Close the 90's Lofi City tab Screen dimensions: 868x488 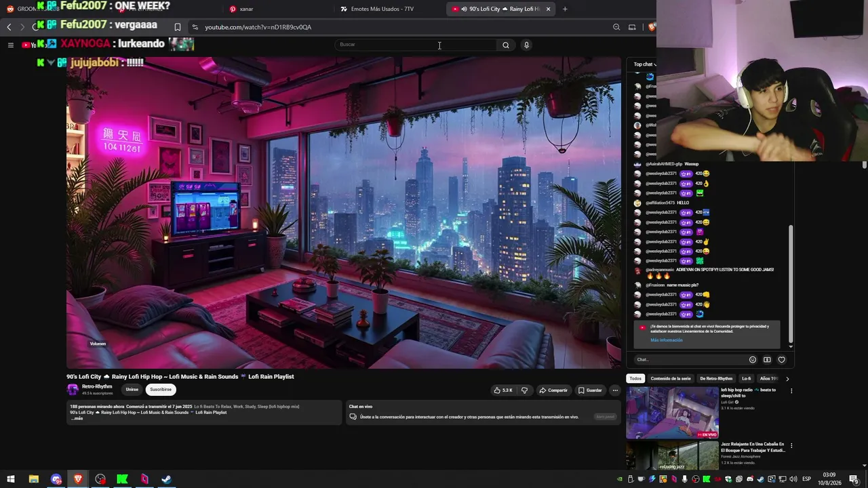[548, 9]
